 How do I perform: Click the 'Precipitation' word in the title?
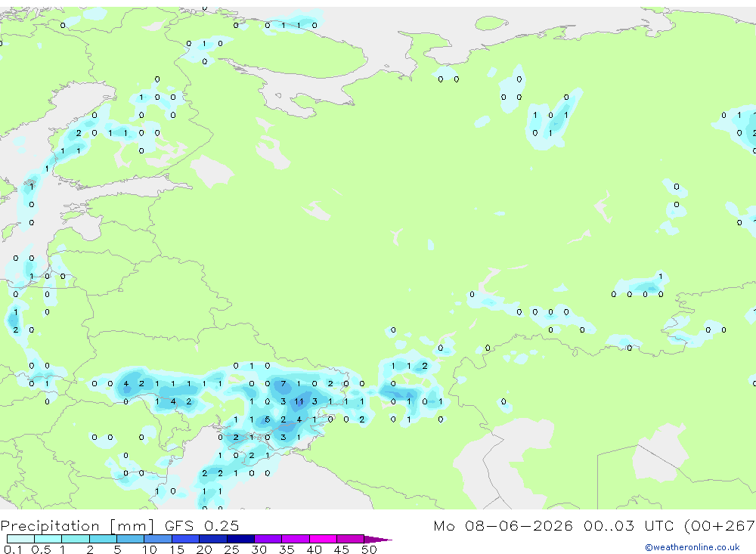50,526
